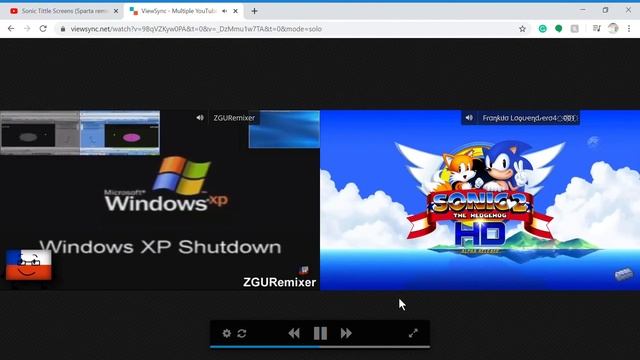Fast-forward the synced videos

pyautogui.click(x=346, y=333)
